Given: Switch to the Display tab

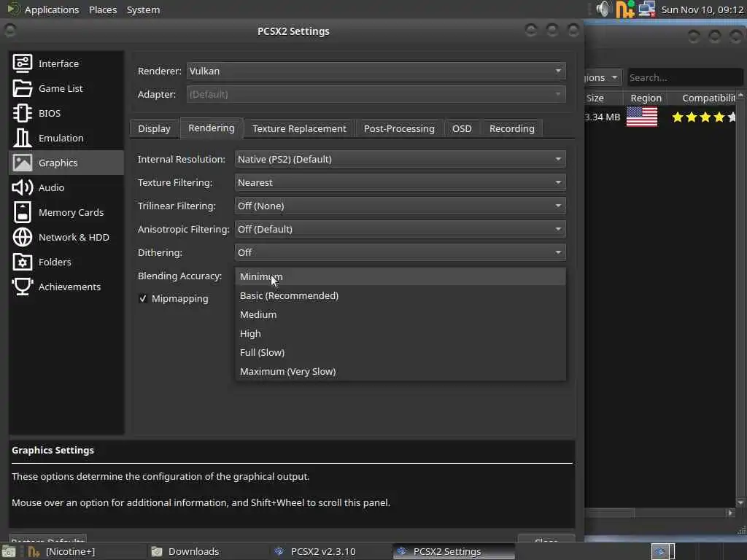Looking at the screenshot, I should (154, 128).
